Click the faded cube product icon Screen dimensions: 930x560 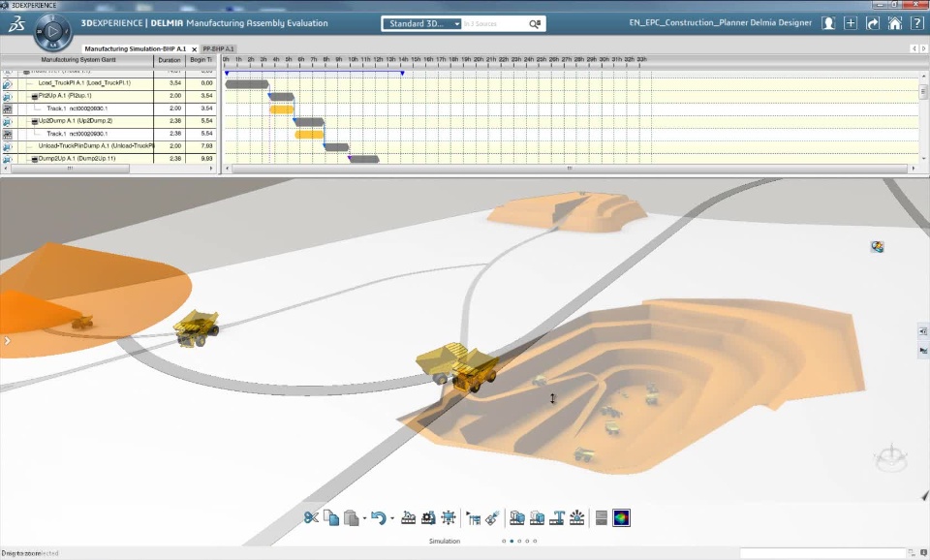pyautogui.click(x=538, y=518)
